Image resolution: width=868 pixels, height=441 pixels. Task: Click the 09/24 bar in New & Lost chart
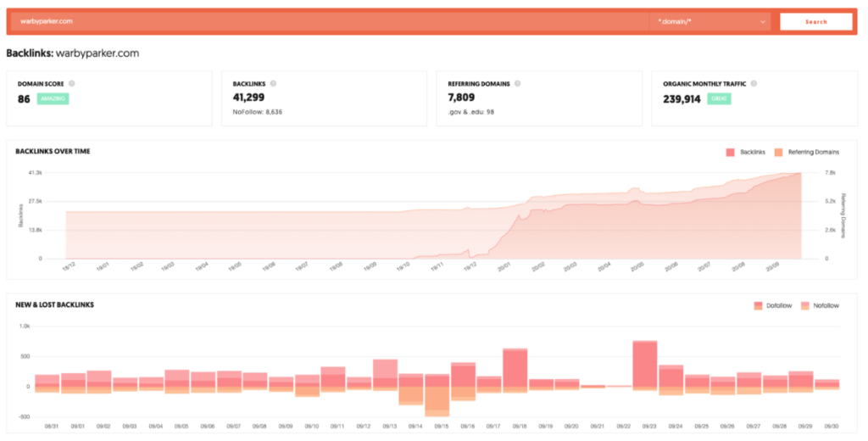tap(671, 380)
